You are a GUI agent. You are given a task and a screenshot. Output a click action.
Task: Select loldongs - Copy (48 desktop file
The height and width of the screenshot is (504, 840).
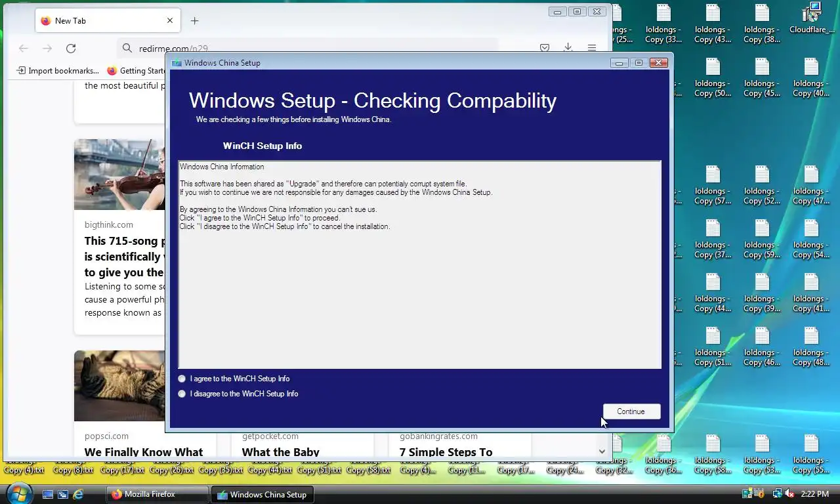click(x=811, y=346)
